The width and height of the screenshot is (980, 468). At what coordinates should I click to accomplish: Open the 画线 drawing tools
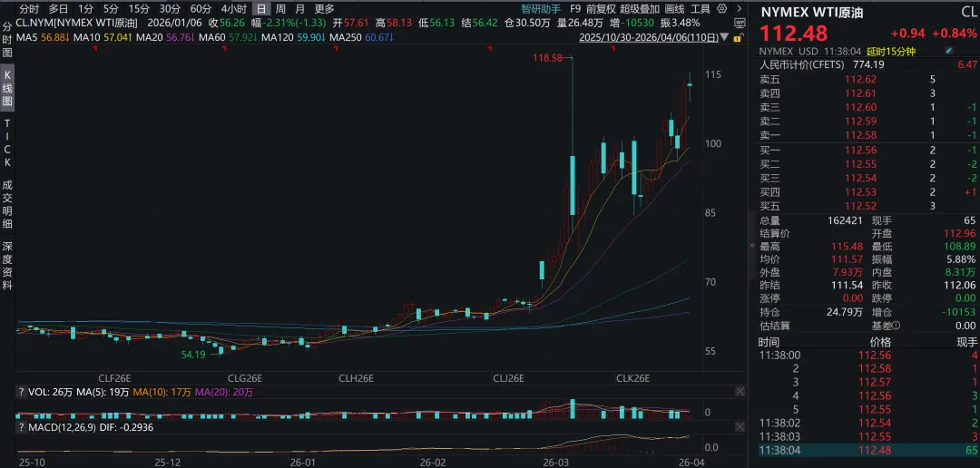pos(674,9)
